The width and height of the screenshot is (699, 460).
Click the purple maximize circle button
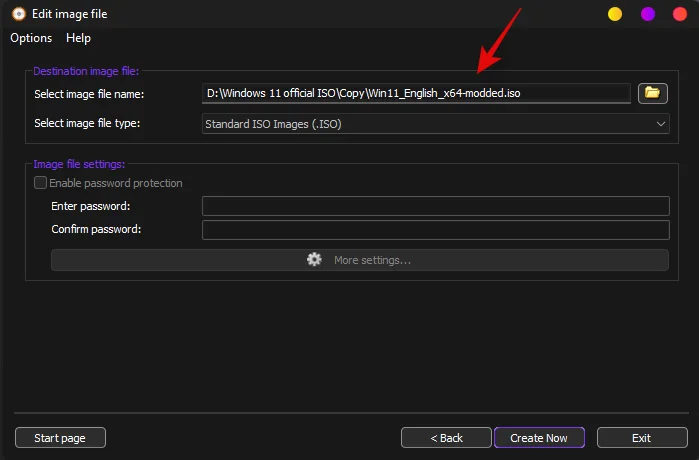pyautogui.click(x=647, y=14)
